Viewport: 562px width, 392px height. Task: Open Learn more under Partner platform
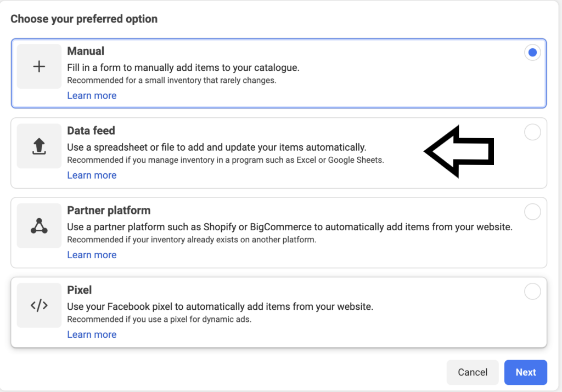(92, 254)
